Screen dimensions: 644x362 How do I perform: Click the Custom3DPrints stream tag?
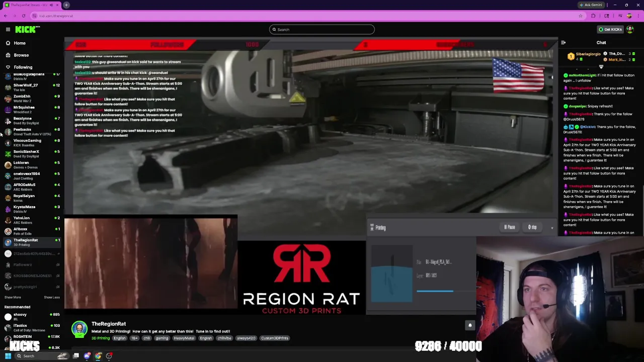click(x=275, y=338)
